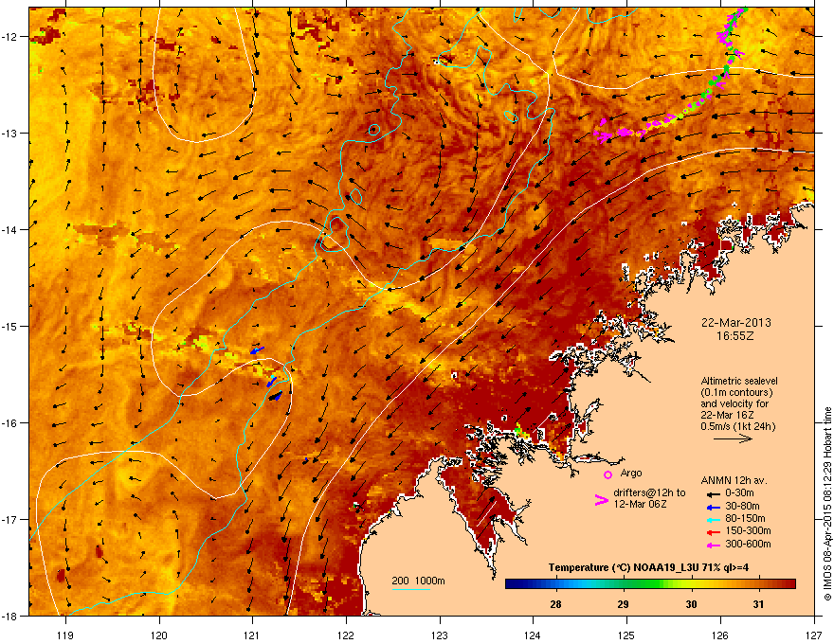The width and height of the screenshot is (834, 644).
Task: Click the '22-Mar 16Z' velocity time text
Action: pyautogui.click(x=727, y=415)
